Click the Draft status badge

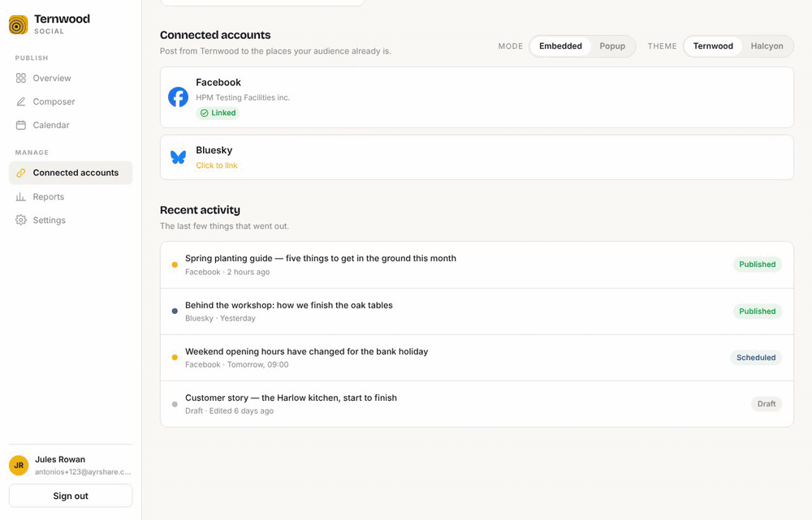pyautogui.click(x=767, y=403)
